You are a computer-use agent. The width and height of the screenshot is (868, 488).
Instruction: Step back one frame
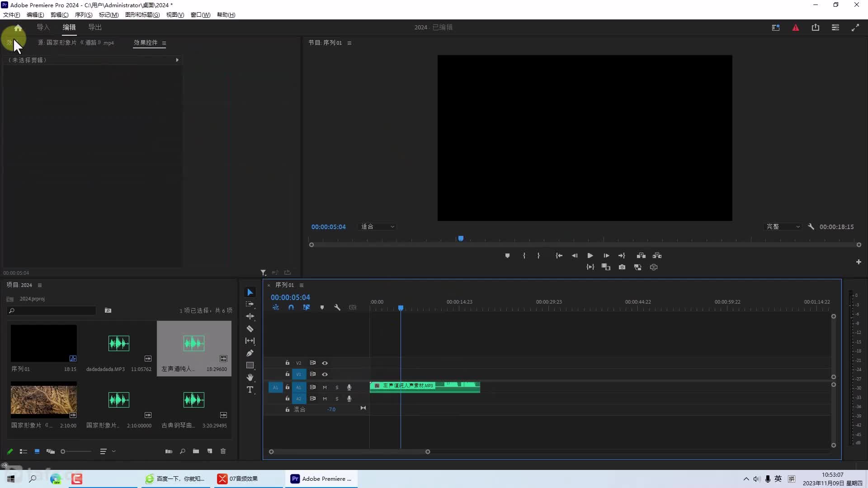pyautogui.click(x=575, y=256)
